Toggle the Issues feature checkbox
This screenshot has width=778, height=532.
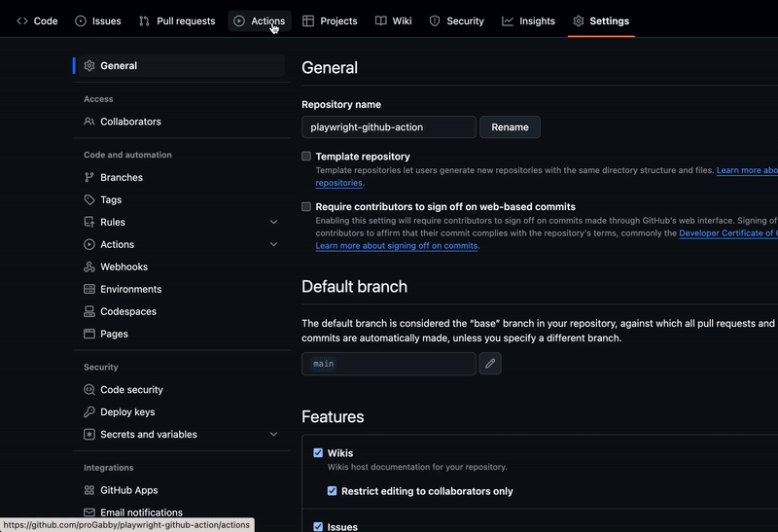point(318,526)
